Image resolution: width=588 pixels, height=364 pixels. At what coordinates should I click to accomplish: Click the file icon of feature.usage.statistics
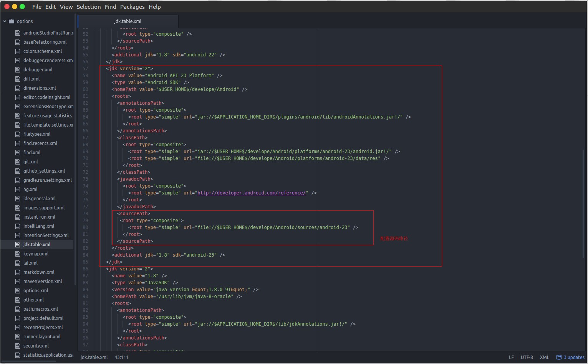pyautogui.click(x=18, y=116)
